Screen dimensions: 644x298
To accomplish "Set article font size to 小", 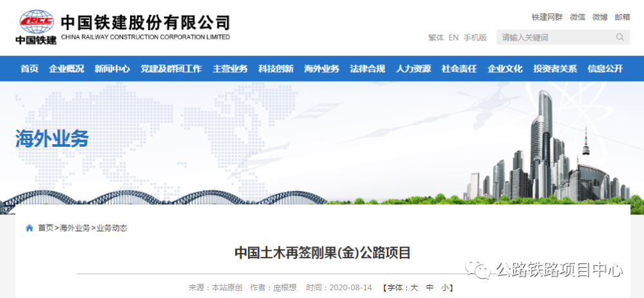I will (445, 287).
